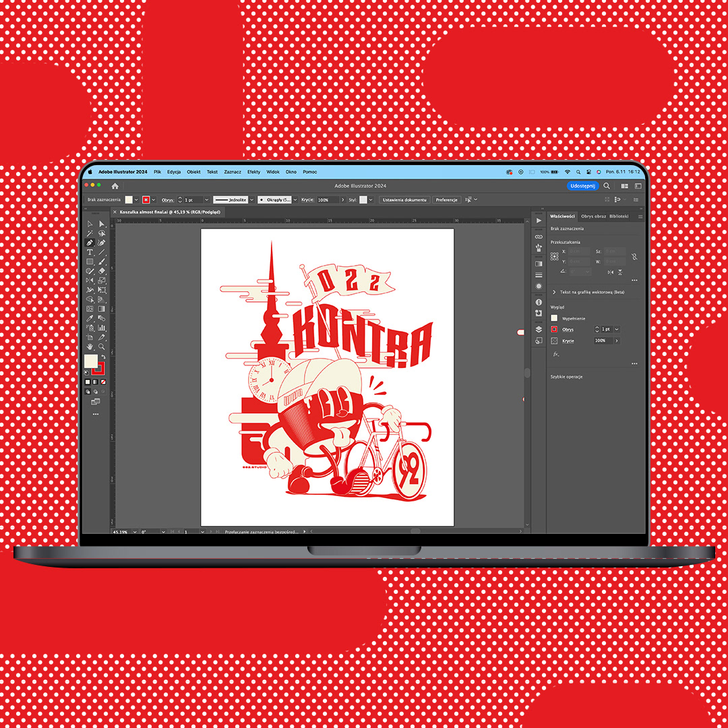Change the screen mode button
The width and height of the screenshot is (728, 728).
point(95,402)
